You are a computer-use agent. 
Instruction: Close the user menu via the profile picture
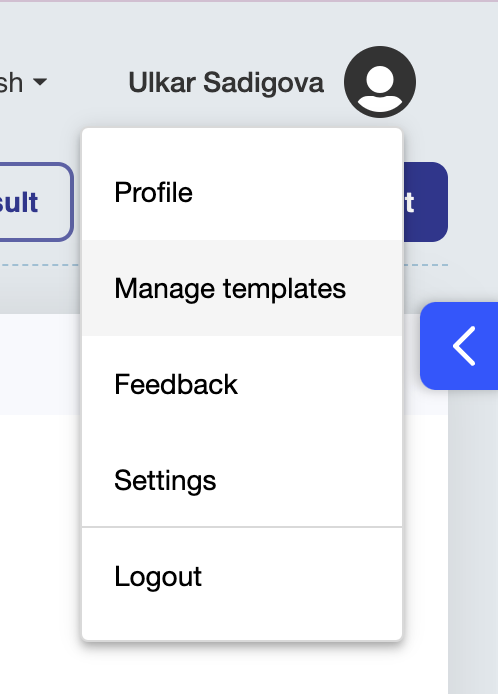[x=380, y=82]
